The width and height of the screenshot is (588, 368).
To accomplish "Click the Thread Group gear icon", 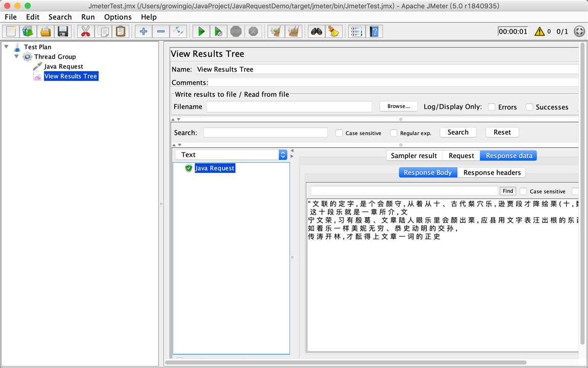I will click(28, 57).
